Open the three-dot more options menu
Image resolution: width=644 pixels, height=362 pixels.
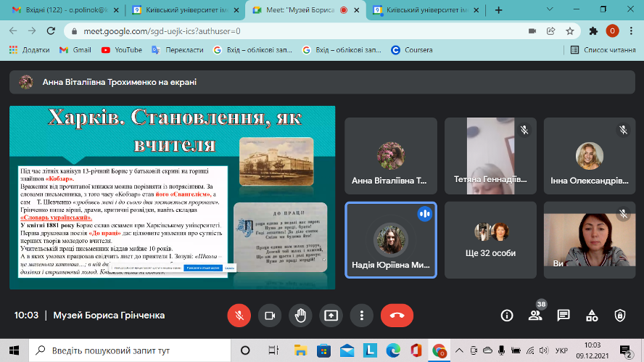tap(362, 316)
